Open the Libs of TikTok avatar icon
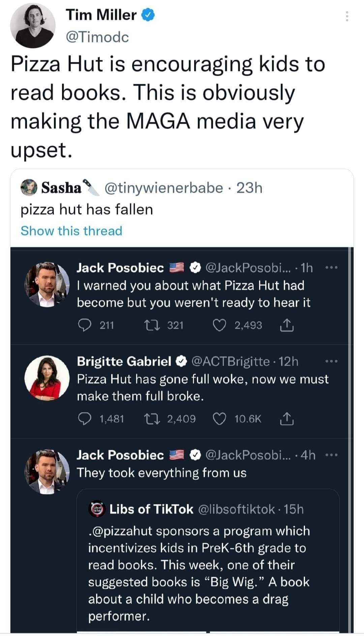Image resolution: width=364 pixels, height=636 pixels. (x=97, y=509)
